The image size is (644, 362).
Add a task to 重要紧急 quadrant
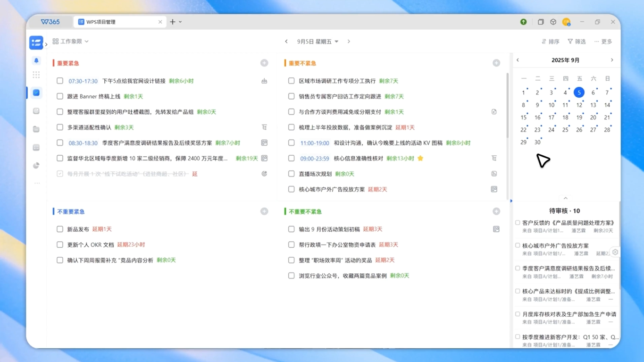tap(264, 63)
